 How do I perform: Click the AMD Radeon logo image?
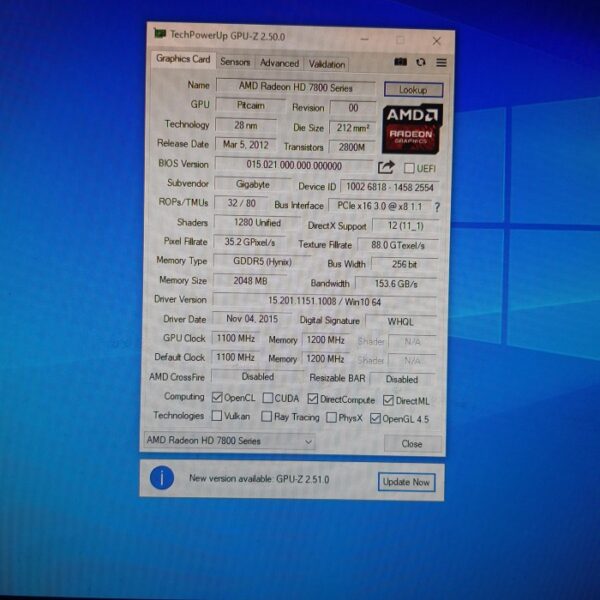pyautogui.click(x=412, y=129)
